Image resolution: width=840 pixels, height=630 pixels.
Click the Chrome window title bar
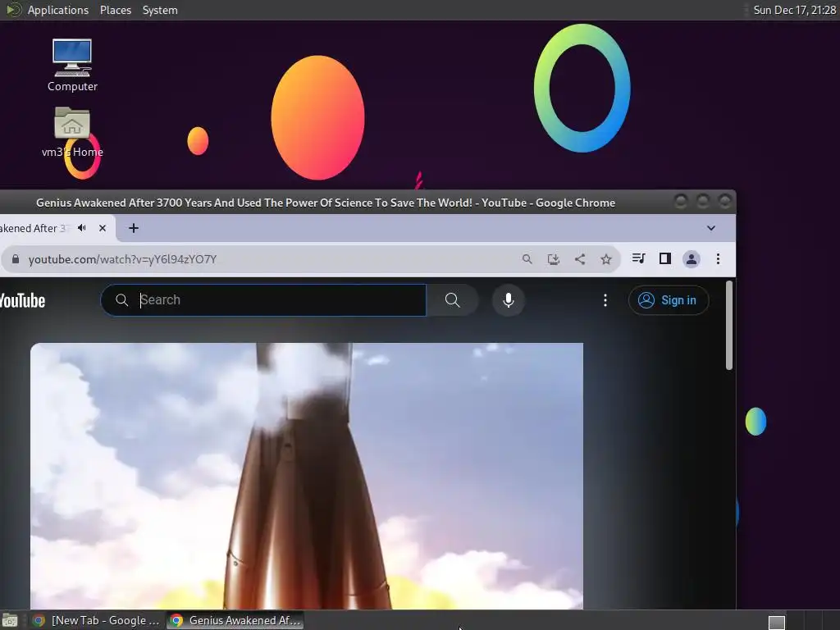tap(325, 203)
